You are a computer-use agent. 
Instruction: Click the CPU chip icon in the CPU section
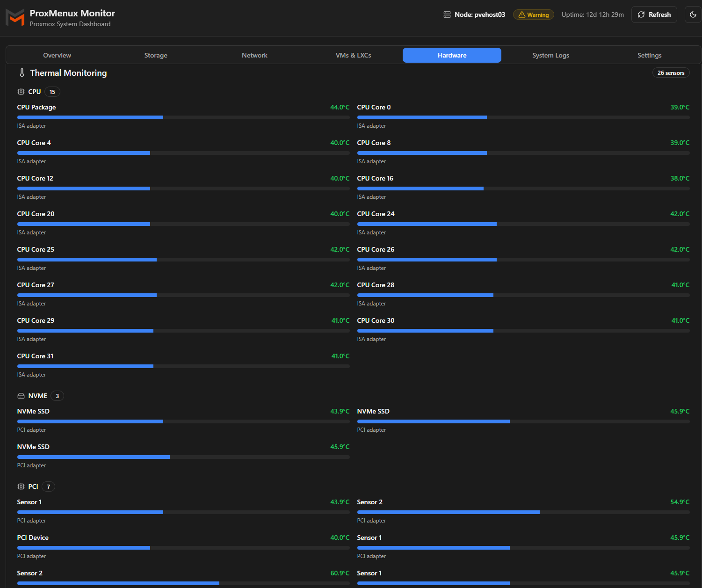click(21, 92)
